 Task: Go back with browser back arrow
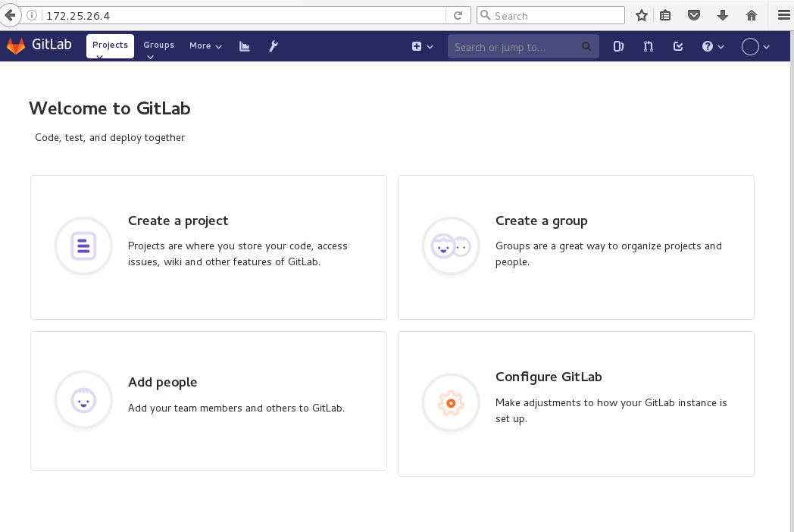pos(10,15)
